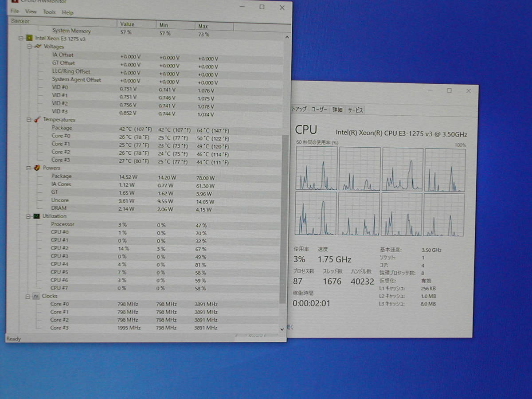
Task: Open the Tools menu in HWMonitor
Action: tap(49, 12)
